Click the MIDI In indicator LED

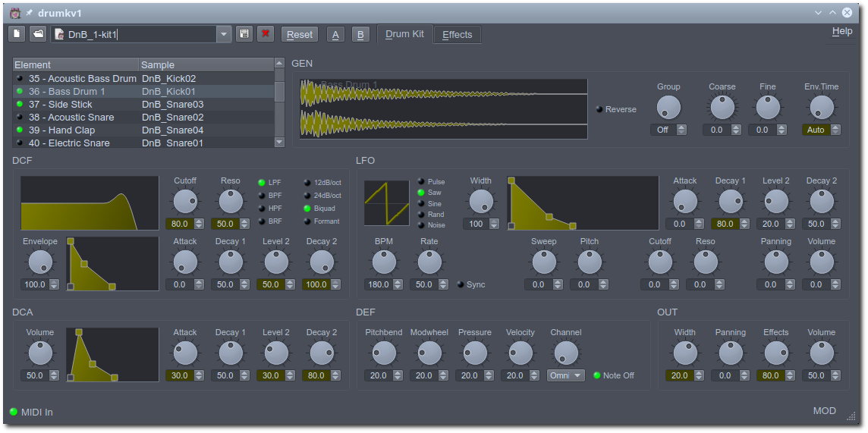(14, 412)
